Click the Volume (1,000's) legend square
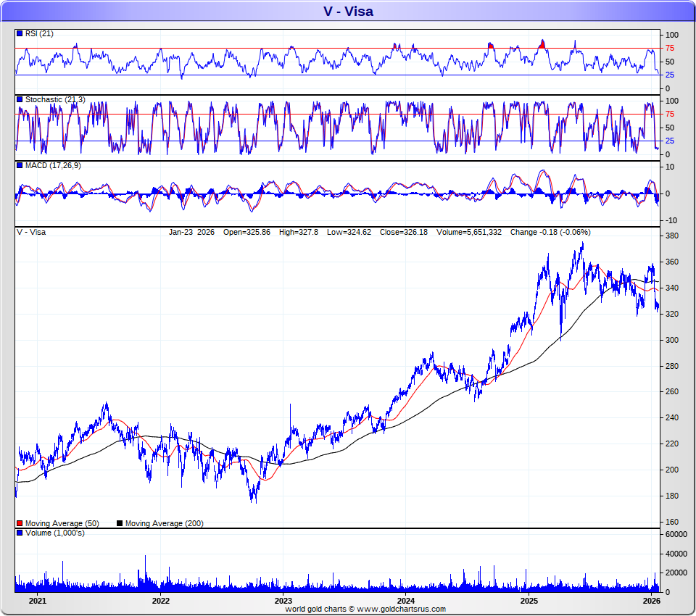The height and width of the screenshot is (616, 696). (20, 533)
